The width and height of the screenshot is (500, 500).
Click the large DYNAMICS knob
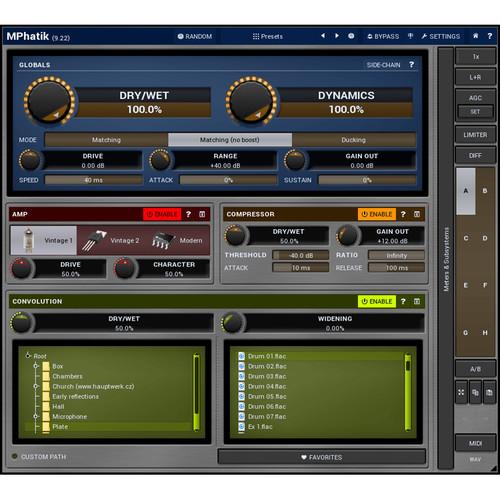click(251, 101)
